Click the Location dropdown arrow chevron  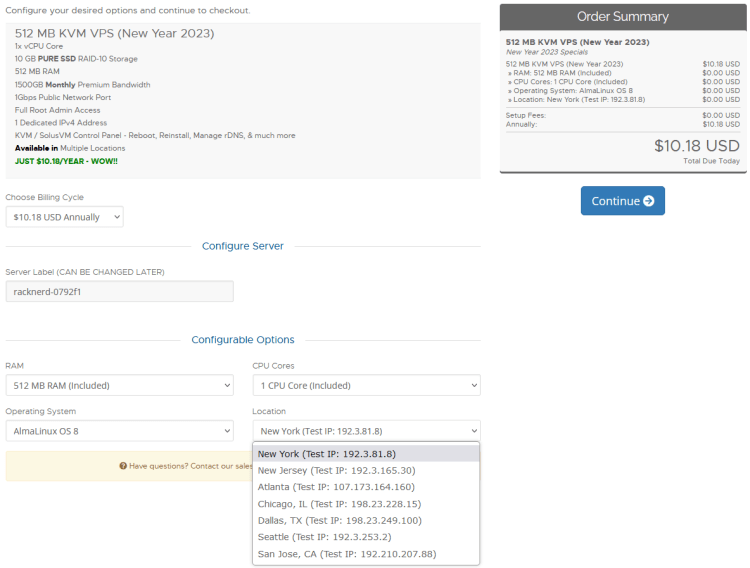[x=472, y=431]
